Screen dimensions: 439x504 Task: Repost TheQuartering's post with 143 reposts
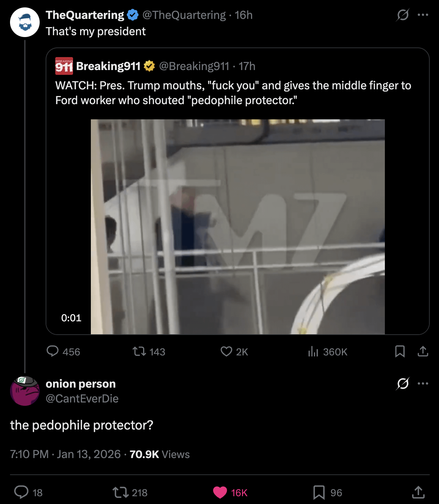pos(139,351)
